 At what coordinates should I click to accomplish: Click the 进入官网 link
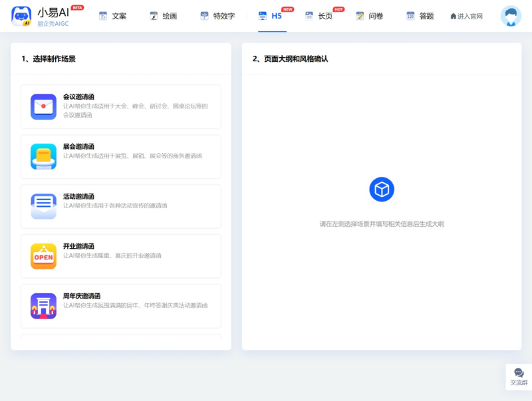[467, 16]
